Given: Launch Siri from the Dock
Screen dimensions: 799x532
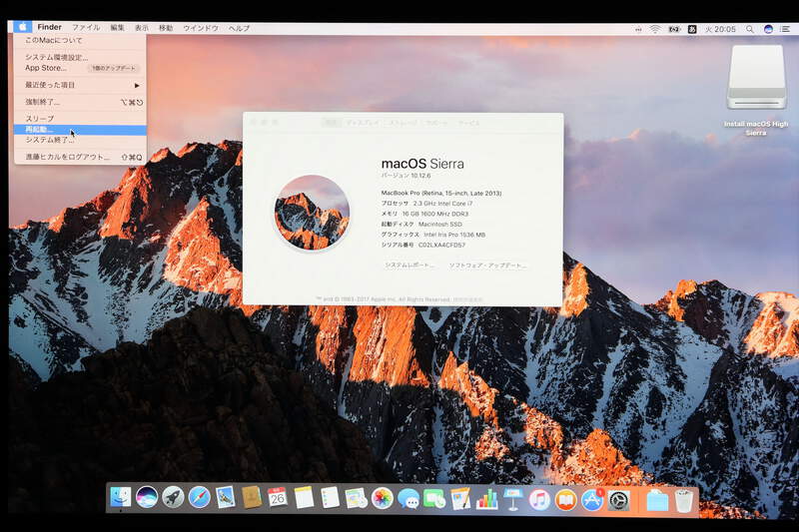Looking at the screenshot, I should click(x=147, y=497).
